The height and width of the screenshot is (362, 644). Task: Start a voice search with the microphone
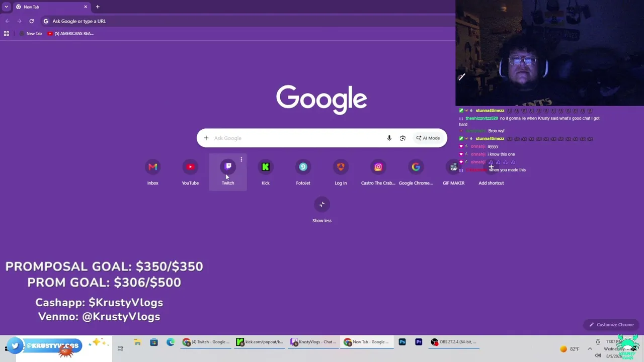click(389, 138)
